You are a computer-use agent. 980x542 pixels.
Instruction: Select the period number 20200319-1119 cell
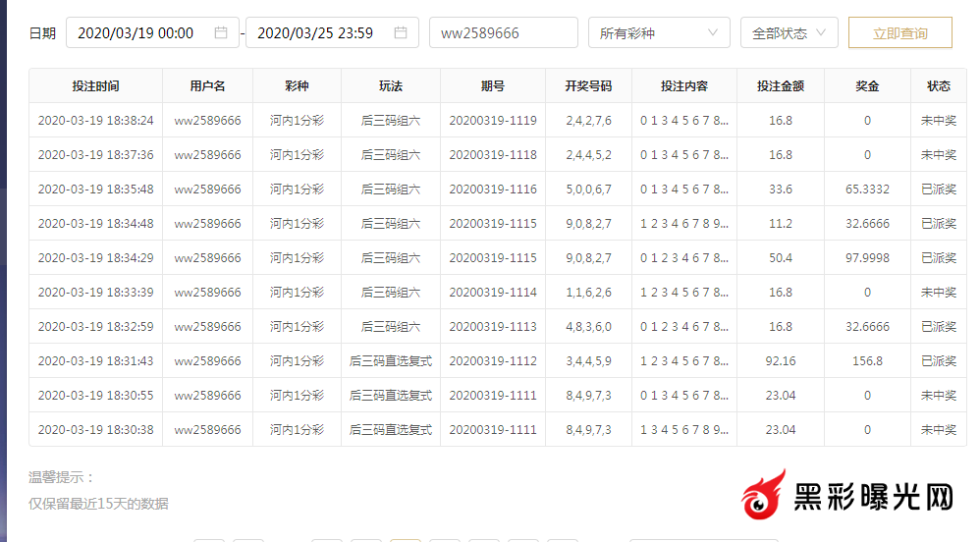pyautogui.click(x=493, y=121)
